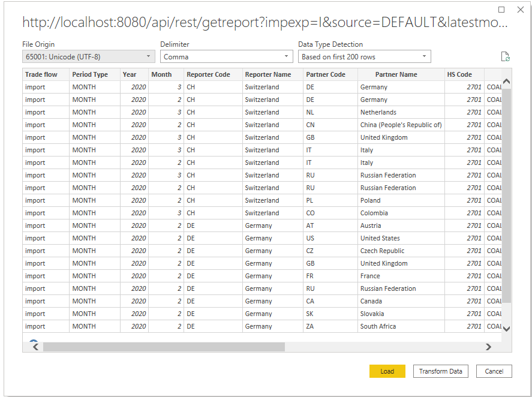
Task: Click the CZ partner code cell
Action: tap(330, 251)
